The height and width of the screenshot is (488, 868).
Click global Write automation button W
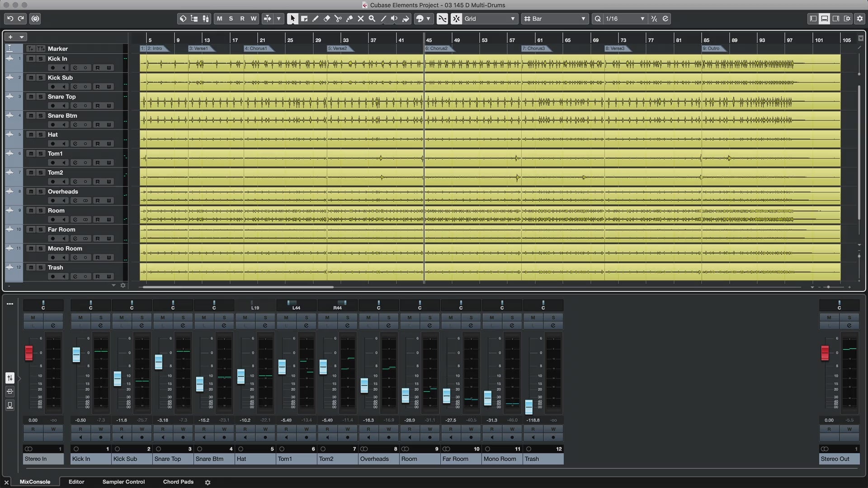coord(254,19)
